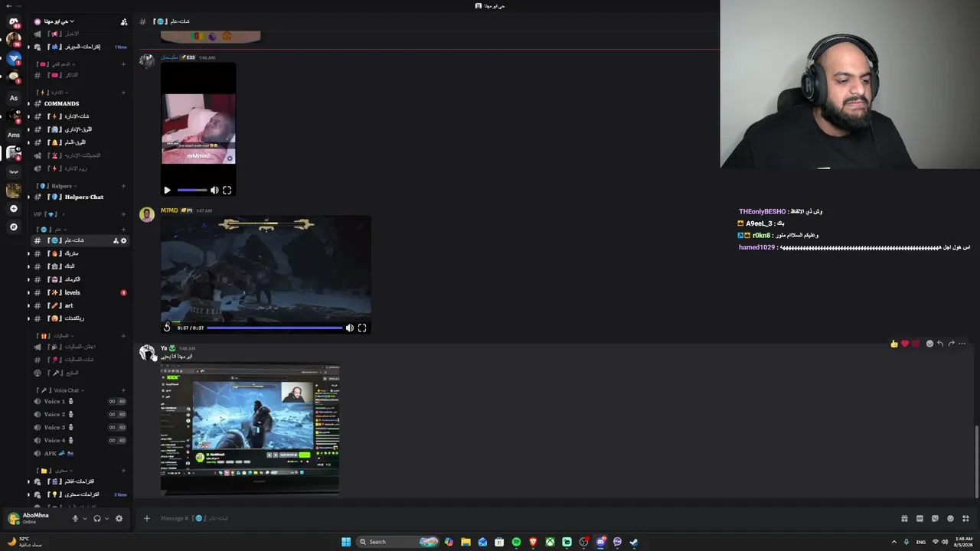Expand the COMMANDS channel threads arrow
Screen dimensions: 980x551
[28, 103]
